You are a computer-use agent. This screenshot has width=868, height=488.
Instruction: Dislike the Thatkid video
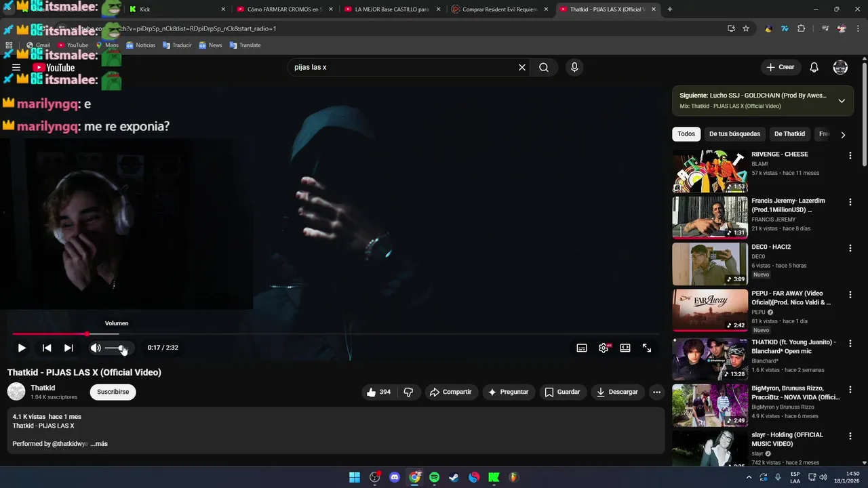[x=408, y=392]
